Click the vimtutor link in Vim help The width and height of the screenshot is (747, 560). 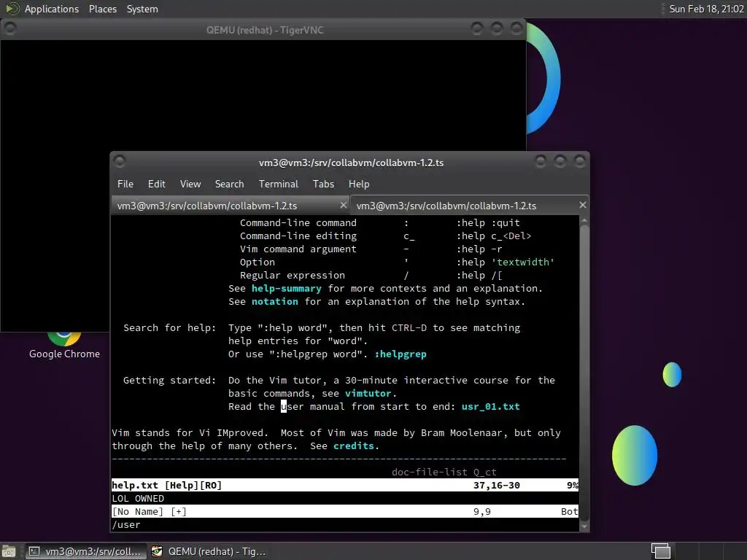pos(368,393)
